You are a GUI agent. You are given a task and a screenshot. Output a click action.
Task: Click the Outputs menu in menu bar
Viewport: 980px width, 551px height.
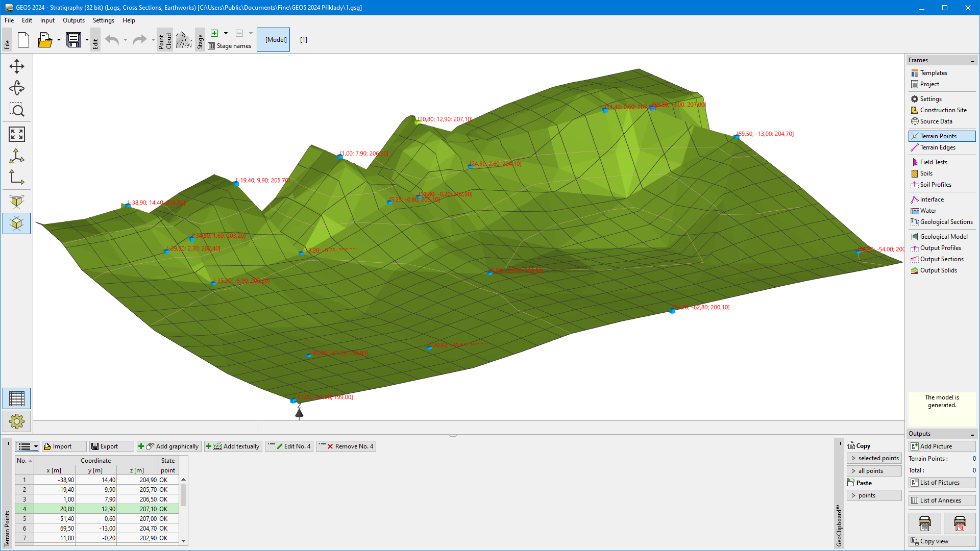pyautogui.click(x=72, y=20)
